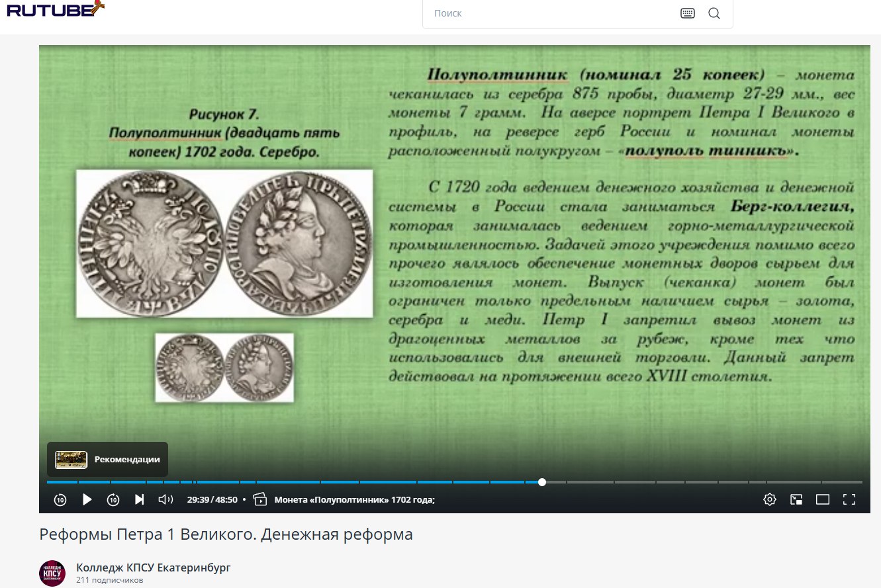Click the Рекомендации thumbnail image
This screenshot has height=588, width=881.
pyautogui.click(x=71, y=460)
